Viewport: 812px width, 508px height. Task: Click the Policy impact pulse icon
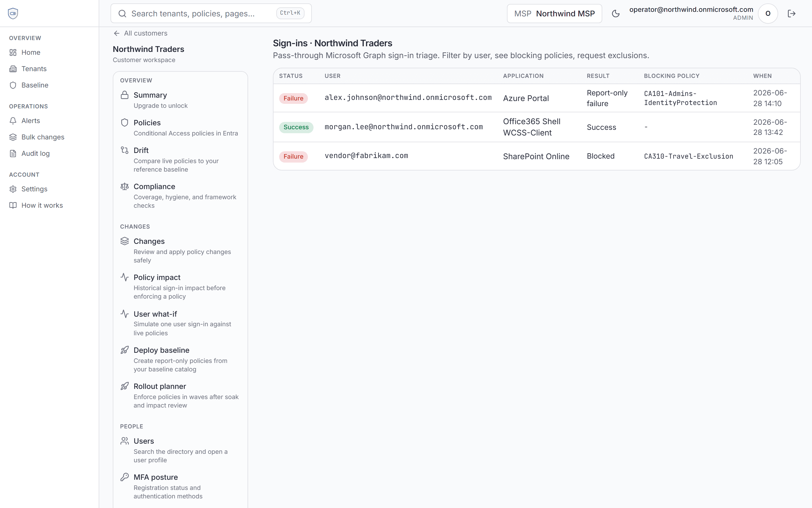pos(125,277)
